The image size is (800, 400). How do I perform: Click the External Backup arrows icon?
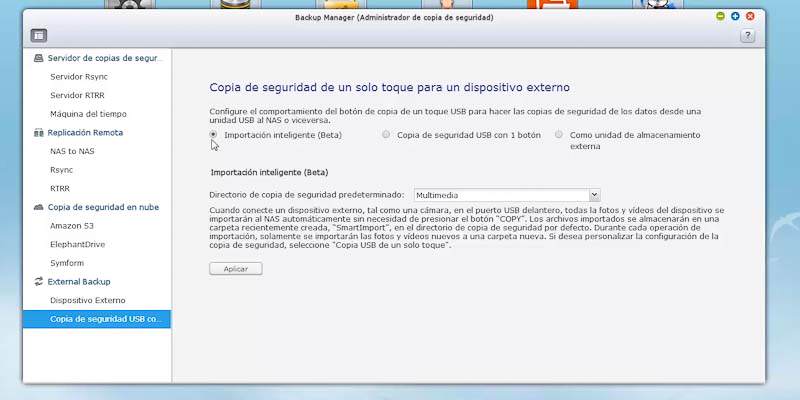[38, 282]
